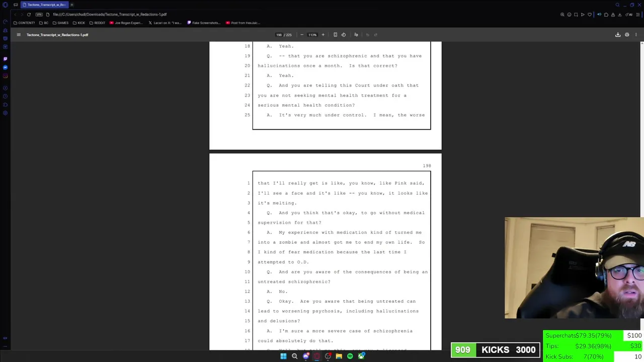Open the VPN badge in address bar
Image resolution: width=644 pixels, height=362 pixels.
coord(39,15)
